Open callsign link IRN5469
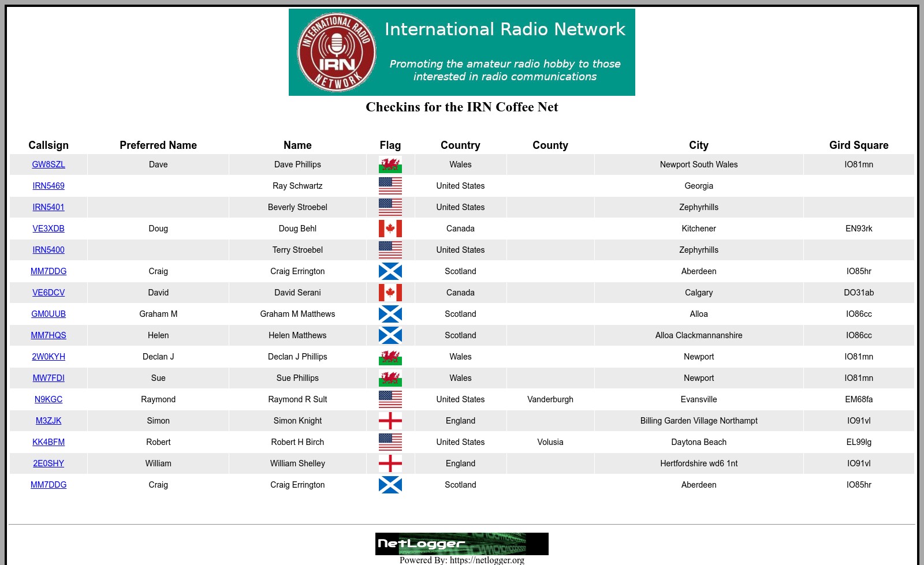 49,186
